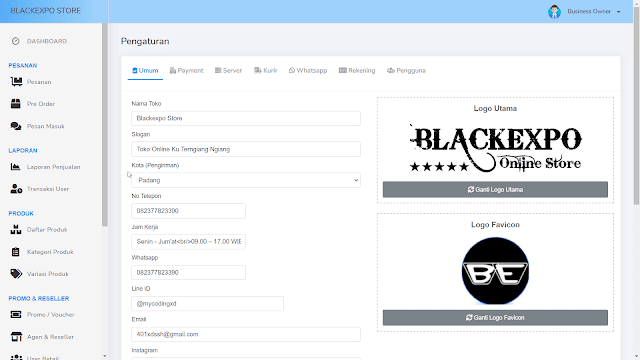Viewport: 640px width, 360px height.
Task: Focus the Slogan input field
Action: 246,149
